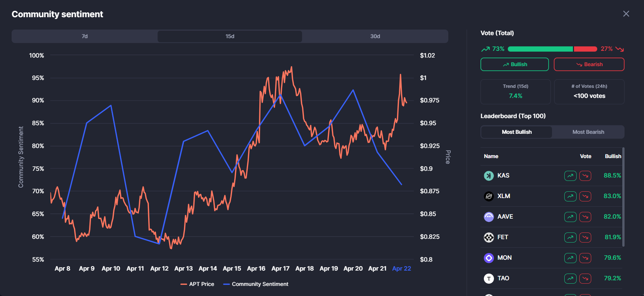This screenshot has width=644, height=296.
Task: Click the XLM coin logo icon
Action: coord(489,196)
